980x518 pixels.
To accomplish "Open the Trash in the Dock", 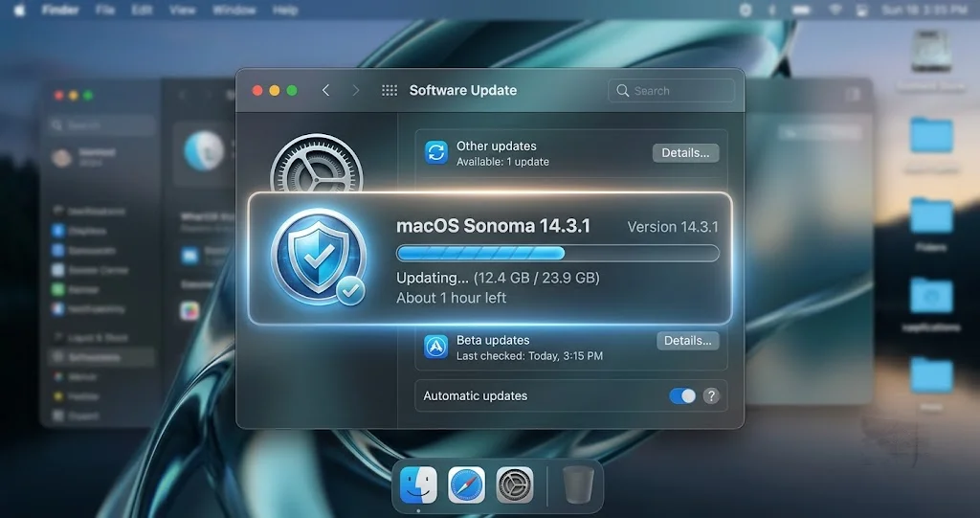I will (578, 485).
